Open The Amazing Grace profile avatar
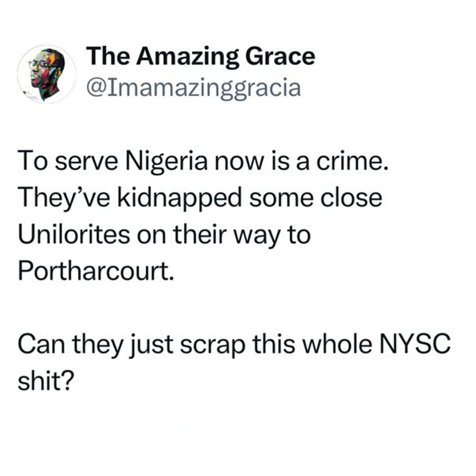The height and width of the screenshot is (476, 476). coord(46,74)
